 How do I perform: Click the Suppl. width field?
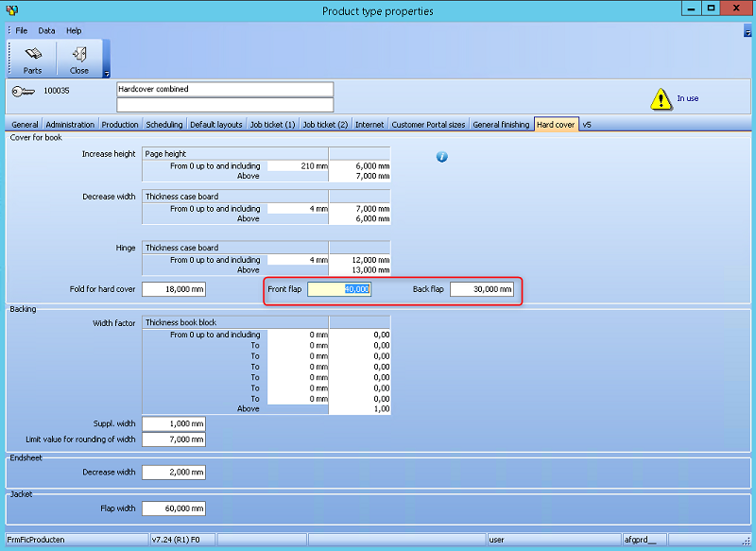[x=174, y=423]
